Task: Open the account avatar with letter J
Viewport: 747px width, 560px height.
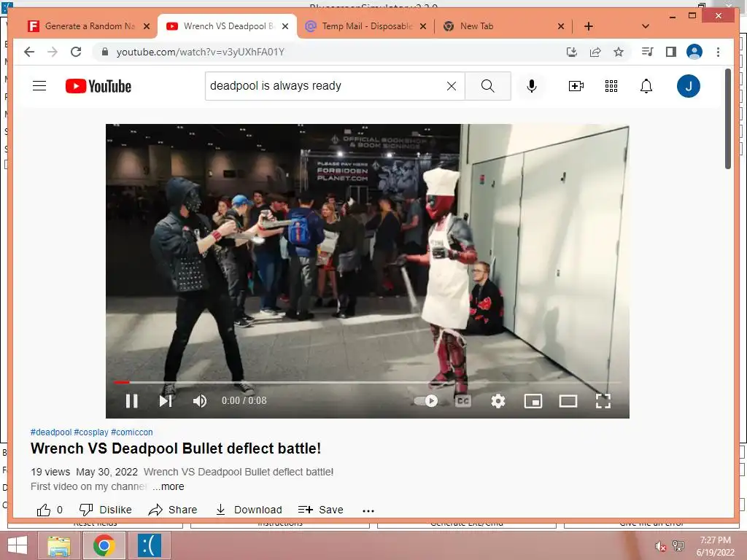Action: [689, 86]
